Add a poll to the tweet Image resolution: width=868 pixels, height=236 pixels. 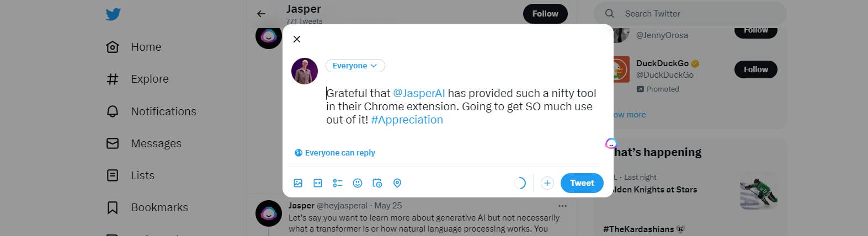(x=338, y=183)
